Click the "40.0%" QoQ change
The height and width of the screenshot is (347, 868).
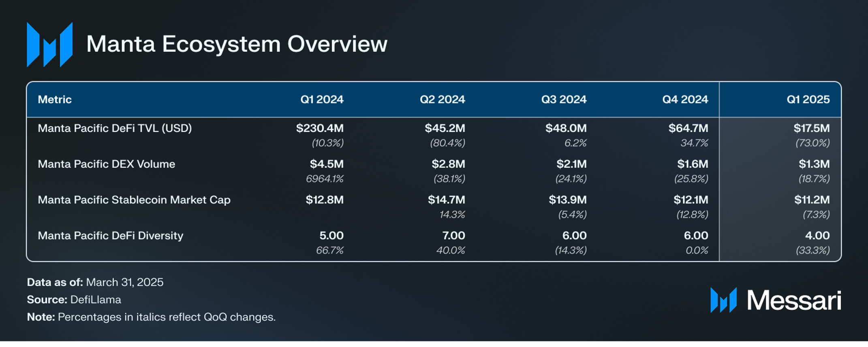click(451, 251)
